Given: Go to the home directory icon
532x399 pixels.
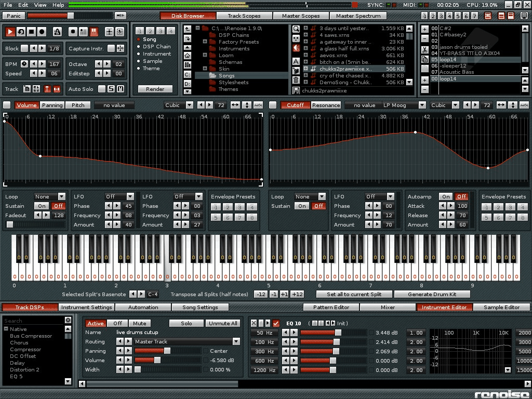Looking at the screenshot, I should tap(187, 56).
